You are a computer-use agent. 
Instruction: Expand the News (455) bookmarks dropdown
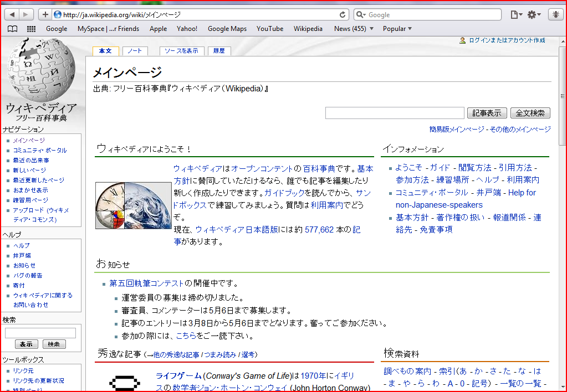354,29
